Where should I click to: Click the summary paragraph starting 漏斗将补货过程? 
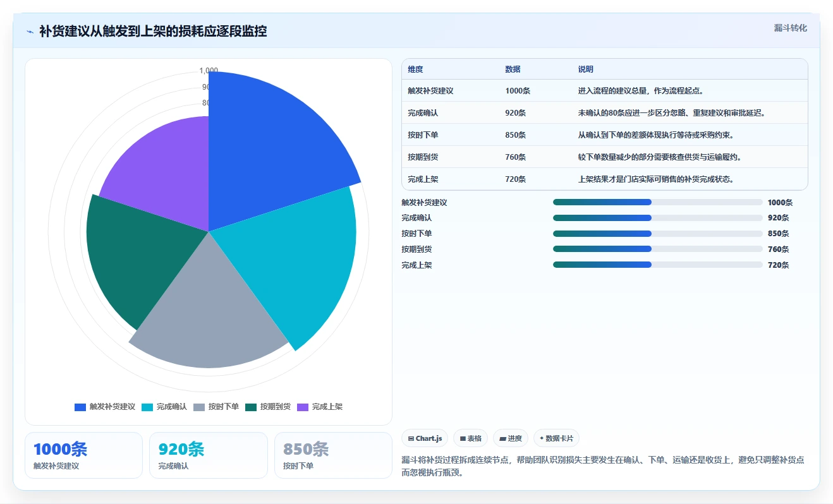tap(603, 466)
